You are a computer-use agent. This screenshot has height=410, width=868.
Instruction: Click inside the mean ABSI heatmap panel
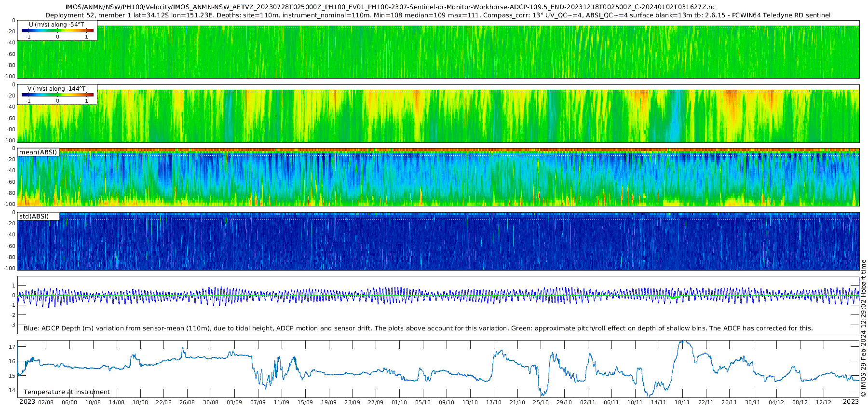pyautogui.click(x=438, y=178)
